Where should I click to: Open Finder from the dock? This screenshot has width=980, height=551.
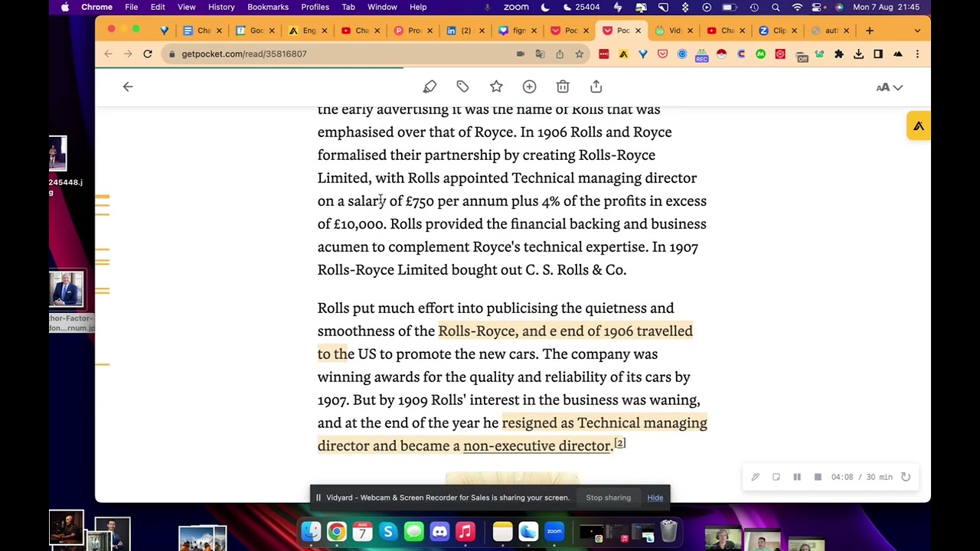pos(311,531)
